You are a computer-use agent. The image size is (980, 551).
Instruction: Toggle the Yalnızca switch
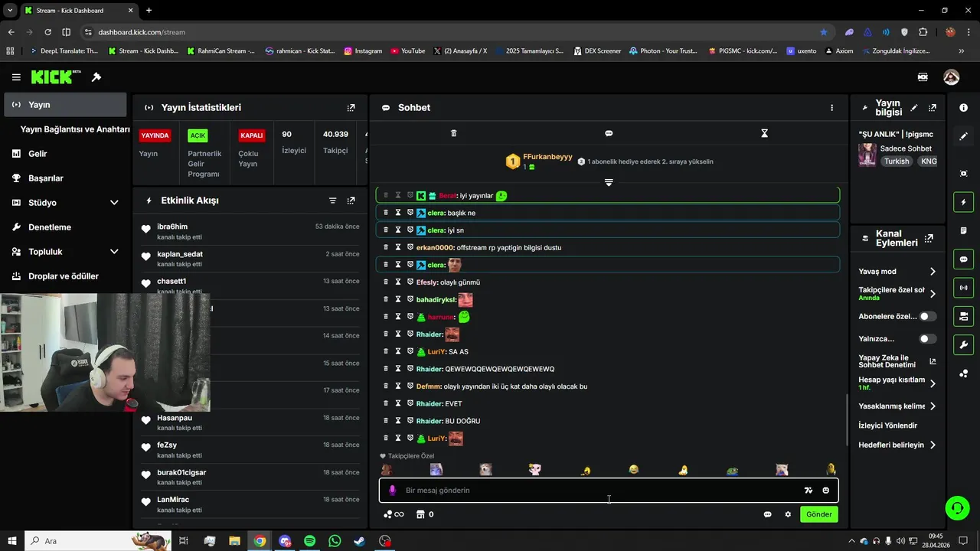pyautogui.click(x=927, y=339)
